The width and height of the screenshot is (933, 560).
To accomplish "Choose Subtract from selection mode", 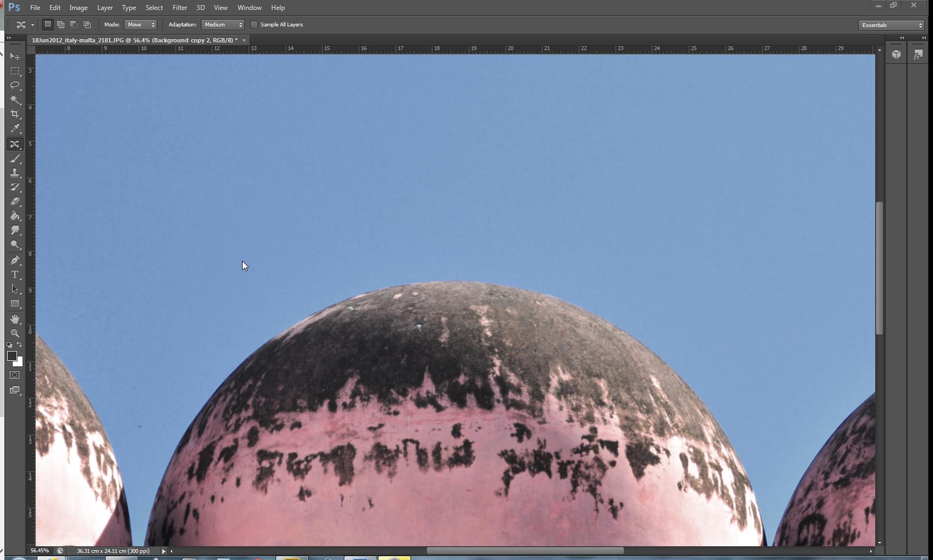I will point(74,24).
